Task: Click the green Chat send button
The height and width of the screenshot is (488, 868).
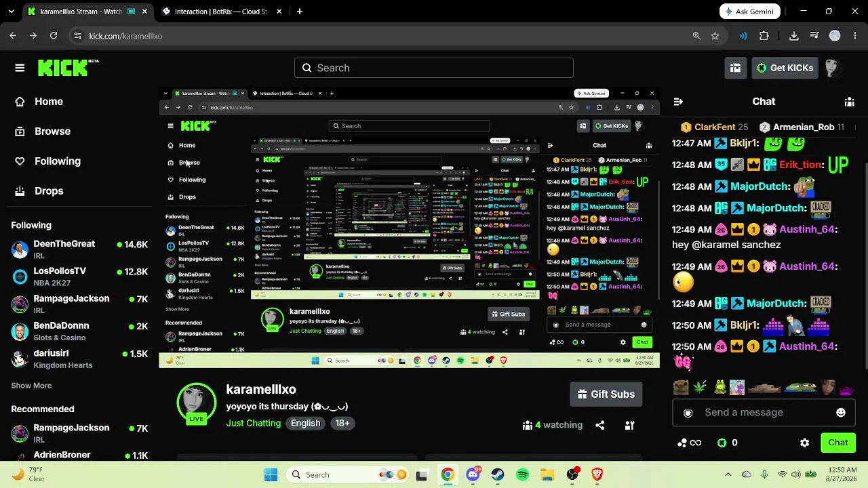Action: tap(838, 443)
